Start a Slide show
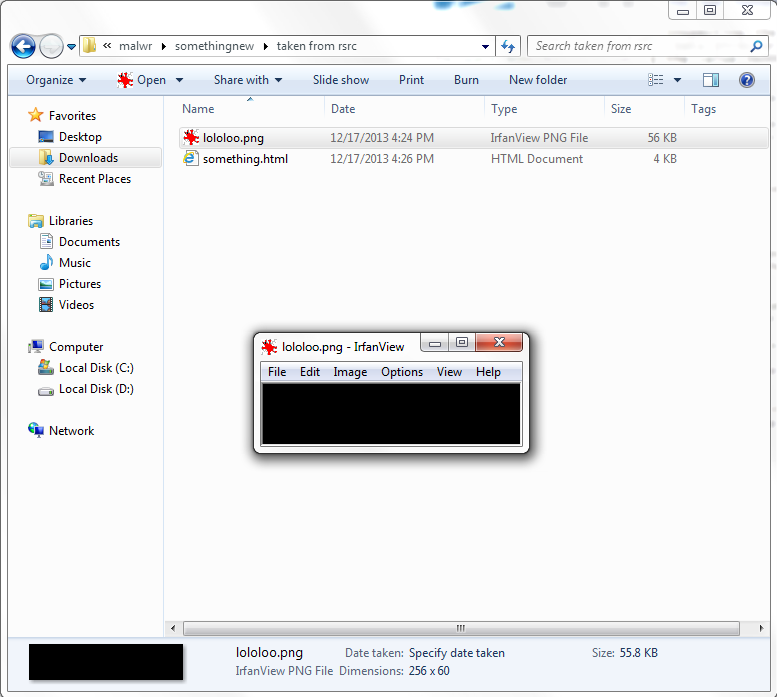This screenshot has width=777, height=697. [x=341, y=80]
